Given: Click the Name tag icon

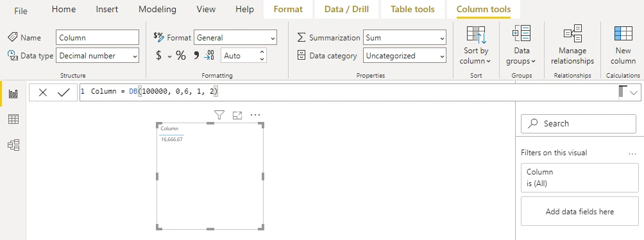Looking at the screenshot, I should tap(13, 37).
